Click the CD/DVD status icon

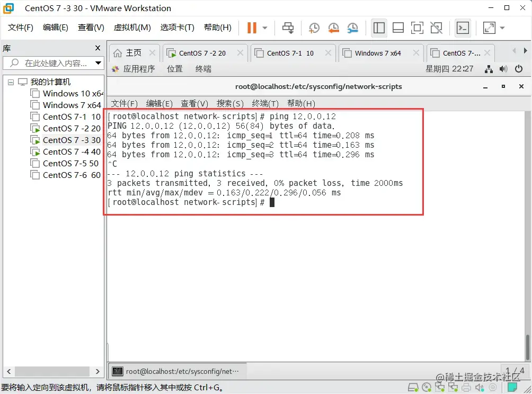(427, 387)
